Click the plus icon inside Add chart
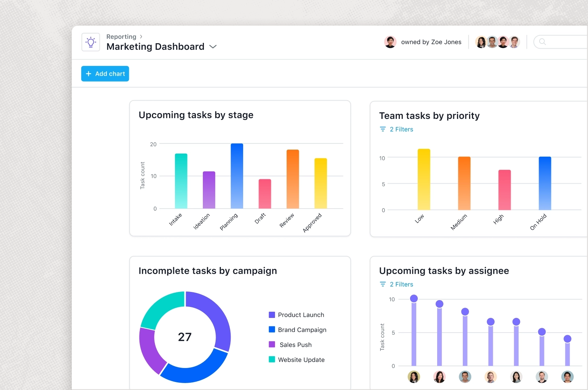 [88, 74]
